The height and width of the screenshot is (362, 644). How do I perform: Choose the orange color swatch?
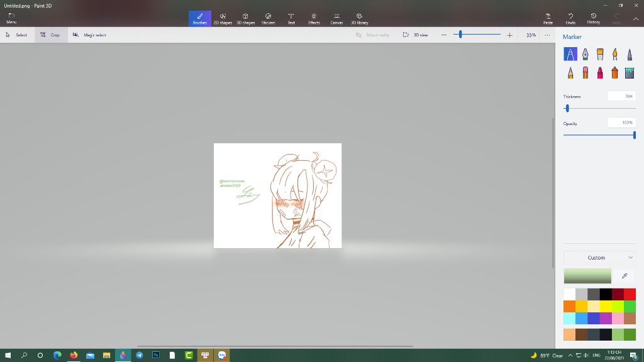(x=569, y=306)
